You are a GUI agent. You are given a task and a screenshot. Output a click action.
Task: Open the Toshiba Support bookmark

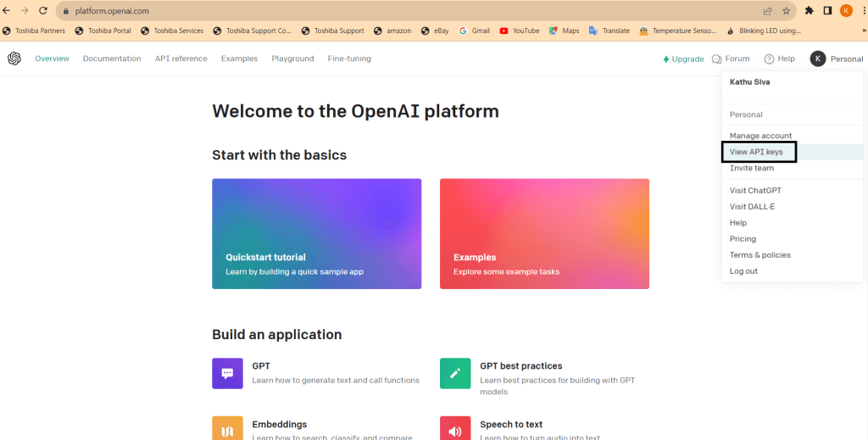[x=332, y=31]
